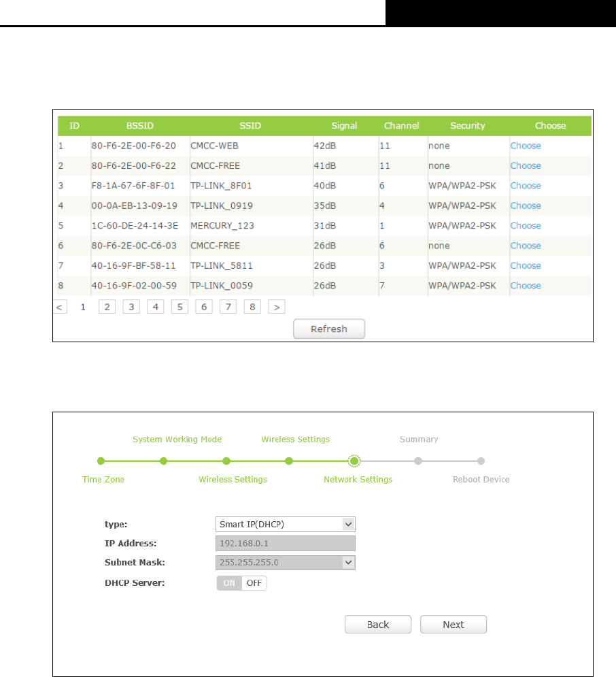The width and height of the screenshot is (616, 677).
Task: Click the Network Settings step label
Action: coord(358,480)
